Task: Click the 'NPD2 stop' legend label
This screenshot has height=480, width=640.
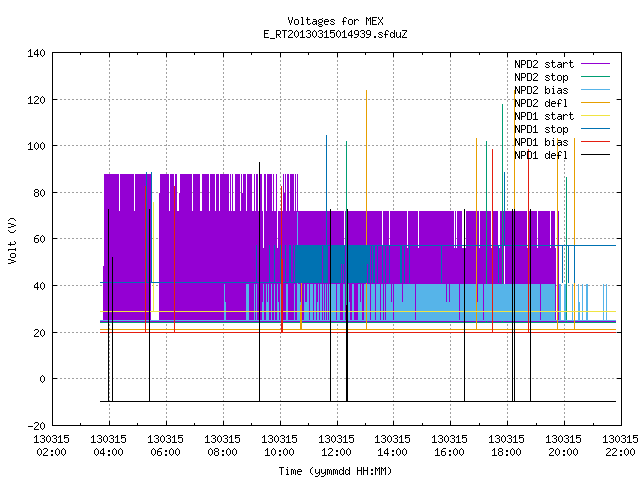Action: click(x=541, y=77)
